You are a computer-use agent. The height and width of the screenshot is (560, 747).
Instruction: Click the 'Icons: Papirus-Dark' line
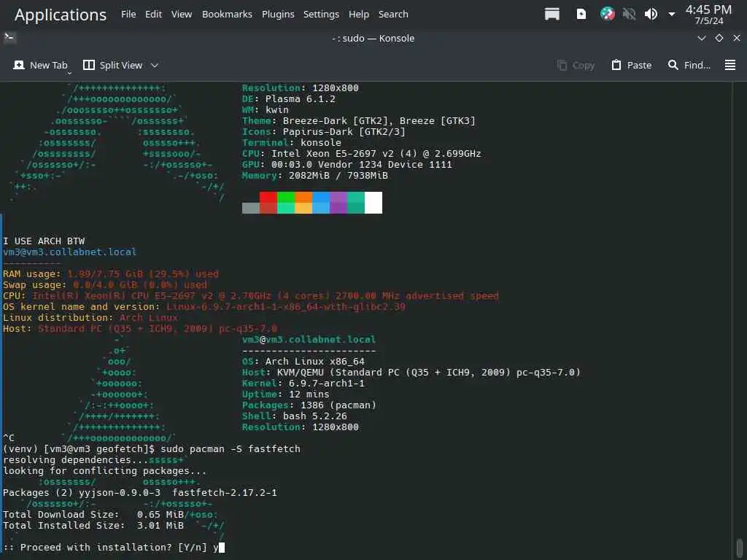(323, 132)
